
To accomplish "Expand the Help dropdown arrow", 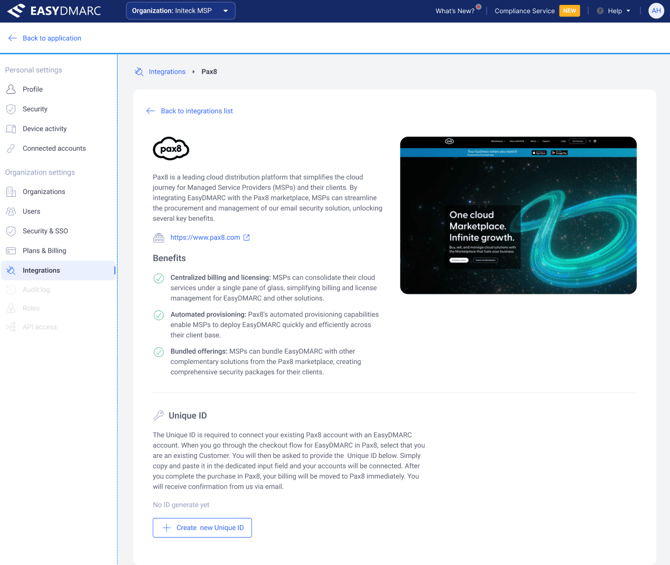I will pyautogui.click(x=628, y=11).
